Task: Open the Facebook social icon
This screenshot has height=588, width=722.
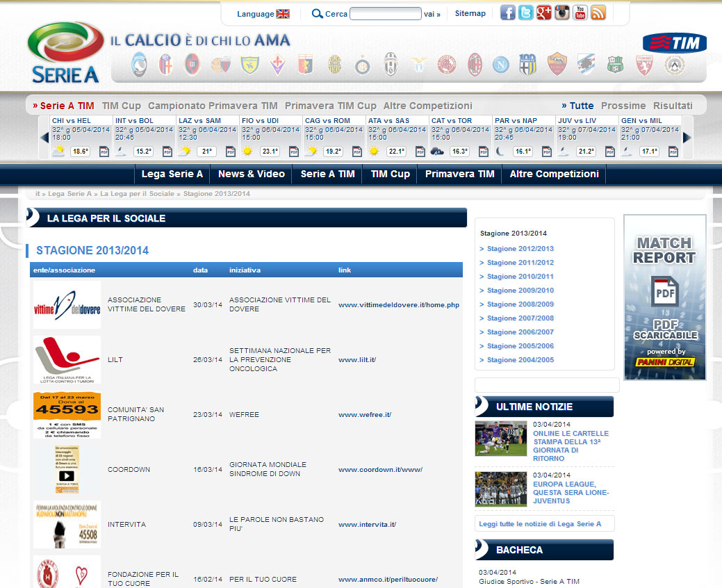Action: tap(507, 13)
